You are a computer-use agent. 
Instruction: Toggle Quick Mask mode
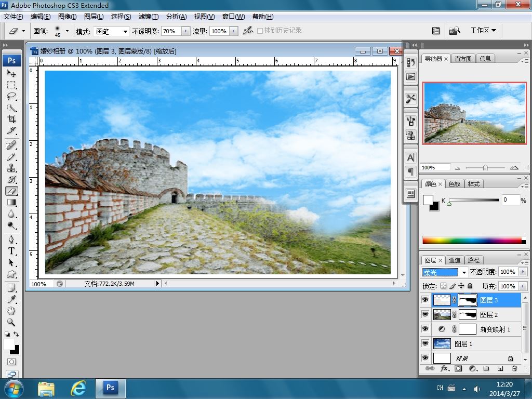click(x=11, y=362)
